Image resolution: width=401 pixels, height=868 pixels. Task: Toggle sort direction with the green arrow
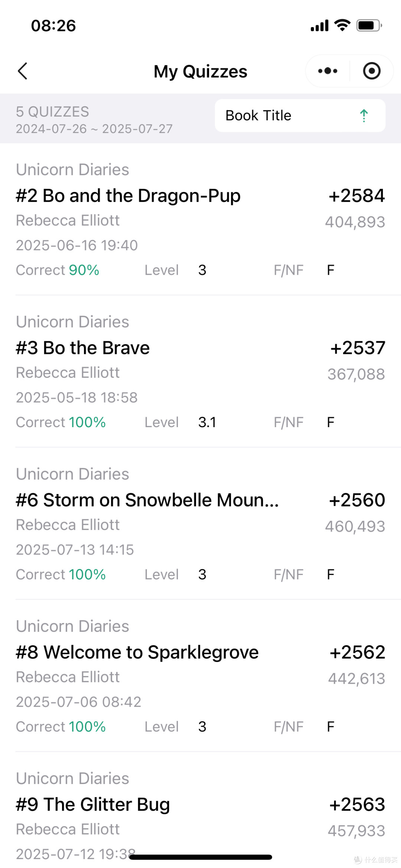(364, 116)
